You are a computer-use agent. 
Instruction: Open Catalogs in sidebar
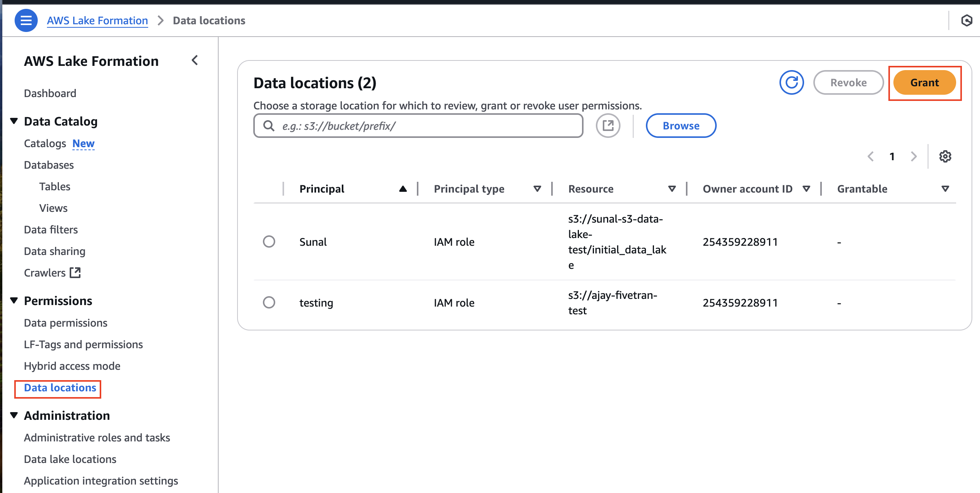click(x=45, y=143)
